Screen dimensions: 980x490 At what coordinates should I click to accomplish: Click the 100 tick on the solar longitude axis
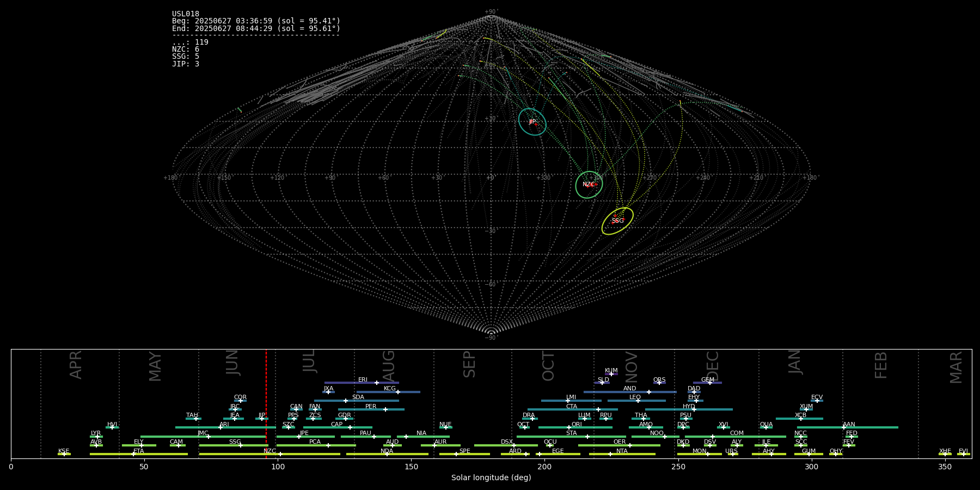(278, 467)
